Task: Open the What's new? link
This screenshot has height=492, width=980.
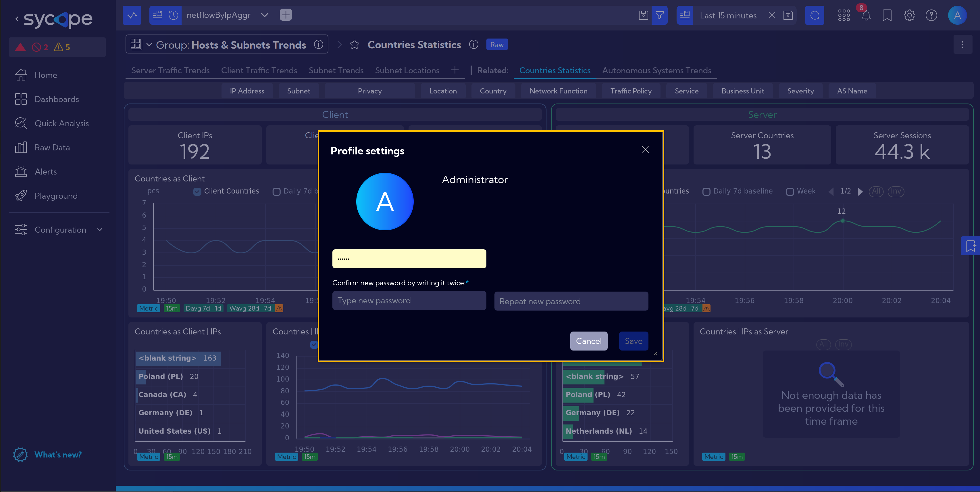Action: point(58,454)
